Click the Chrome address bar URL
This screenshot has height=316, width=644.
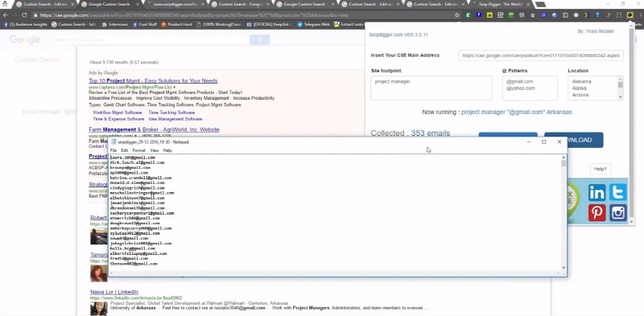(x=194, y=15)
